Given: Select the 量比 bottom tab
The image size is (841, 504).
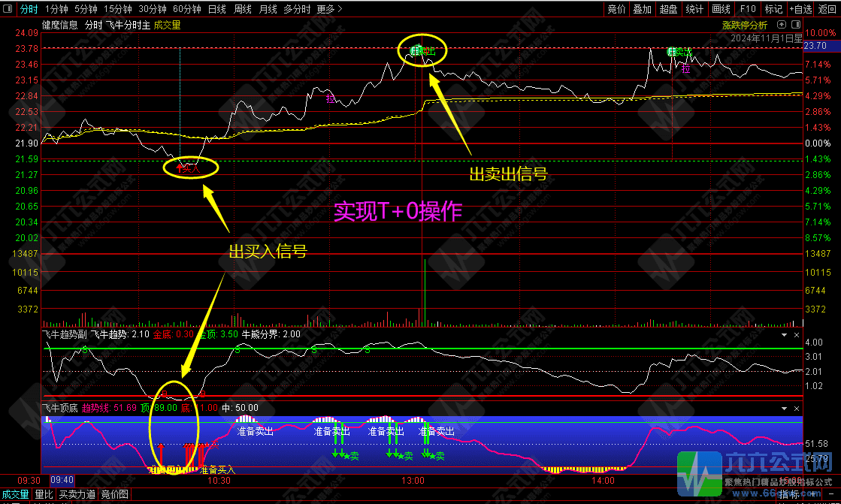Looking at the screenshot, I should pyautogui.click(x=44, y=494).
